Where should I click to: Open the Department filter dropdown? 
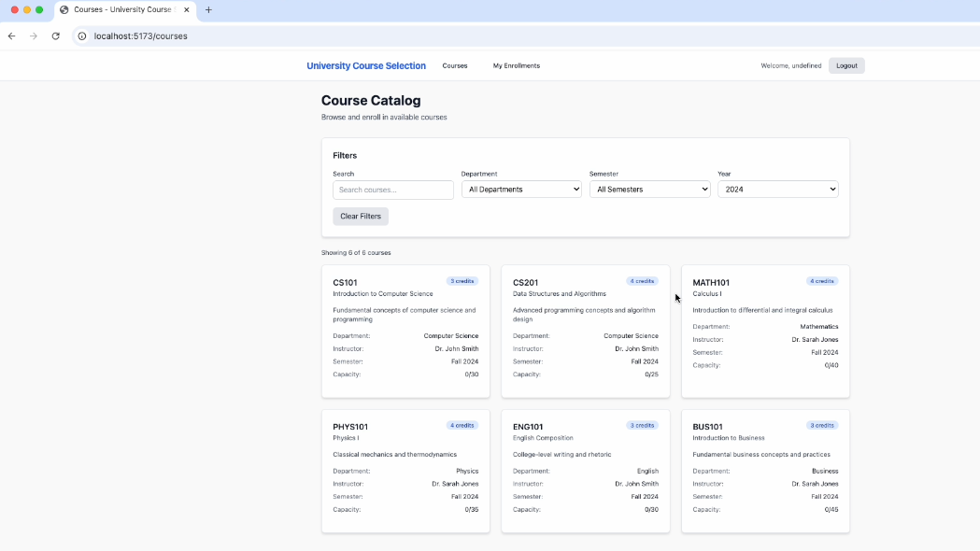coord(521,190)
